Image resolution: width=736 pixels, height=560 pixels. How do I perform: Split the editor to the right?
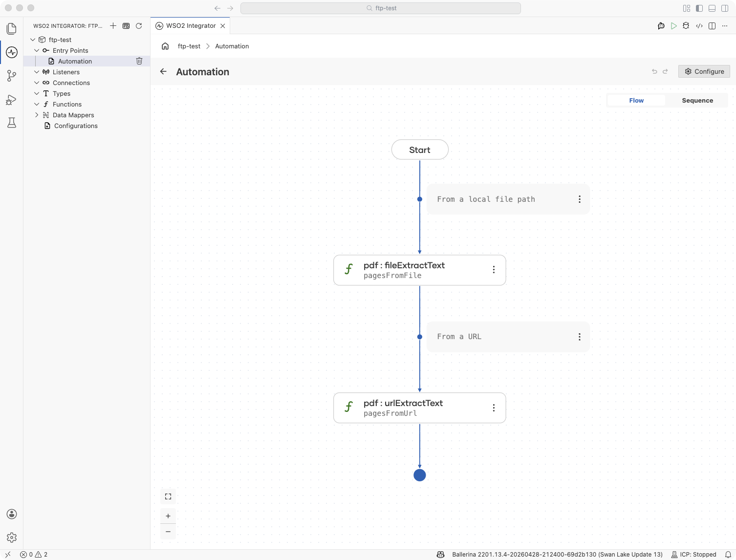click(712, 26)
